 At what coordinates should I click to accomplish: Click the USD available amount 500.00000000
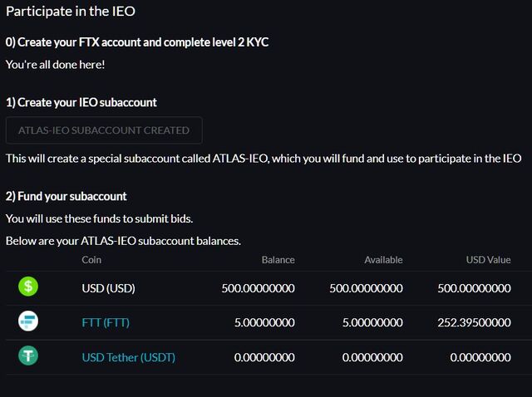coord(367,288)
